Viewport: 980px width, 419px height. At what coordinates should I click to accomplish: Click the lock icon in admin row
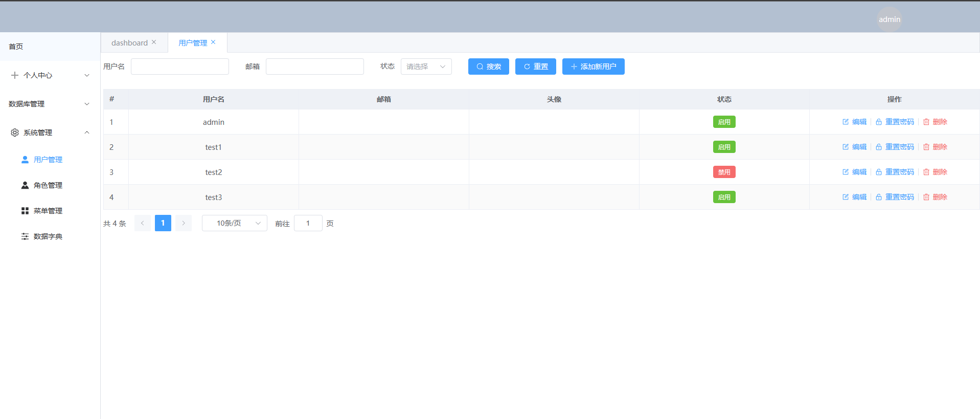(879, 122)
